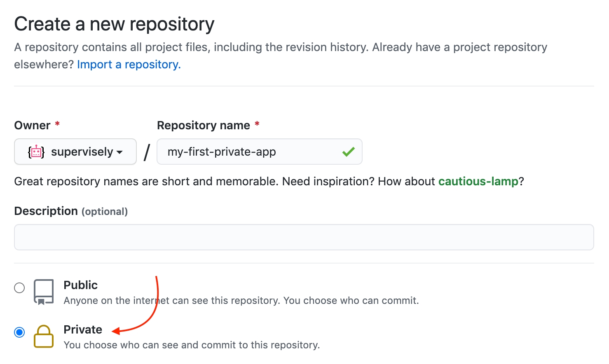Click the Public repository book icon
Viewport: 609px width, 364px height.
[43, 292]
